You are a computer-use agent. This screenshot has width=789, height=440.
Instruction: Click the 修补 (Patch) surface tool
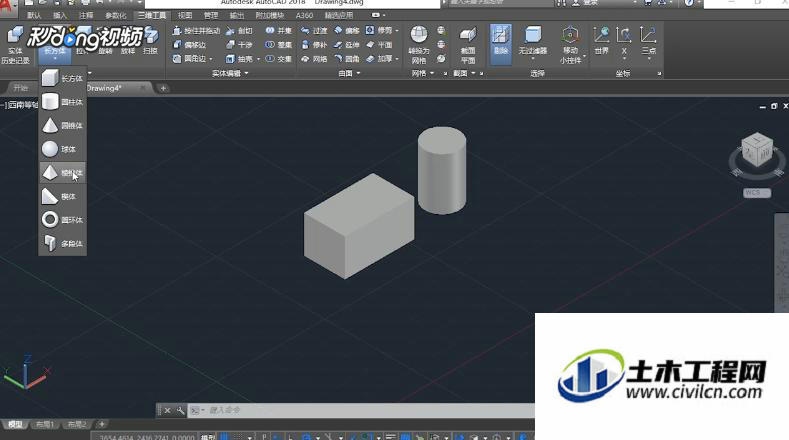pos(314,45)
